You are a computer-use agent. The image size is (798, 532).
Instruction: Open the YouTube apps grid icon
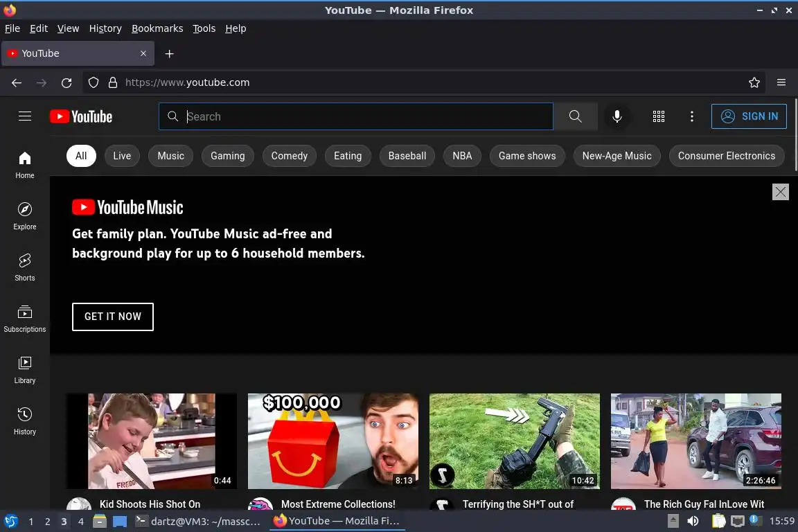(659, 116)
